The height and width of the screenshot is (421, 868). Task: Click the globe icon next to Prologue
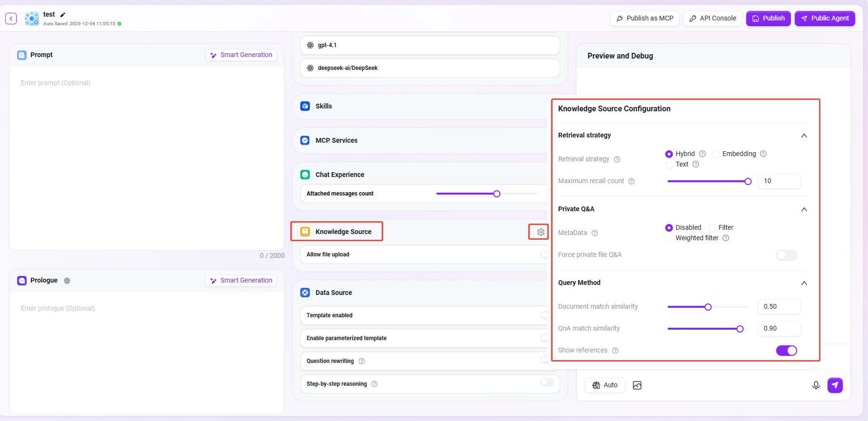coord(67,281)
